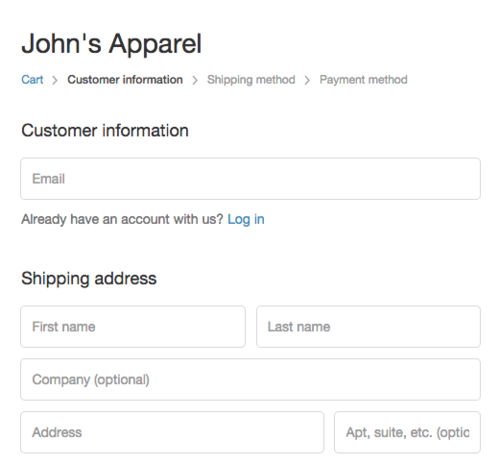The image size is (500, 464).
Task: Click into the Address field
Action: 172,432
